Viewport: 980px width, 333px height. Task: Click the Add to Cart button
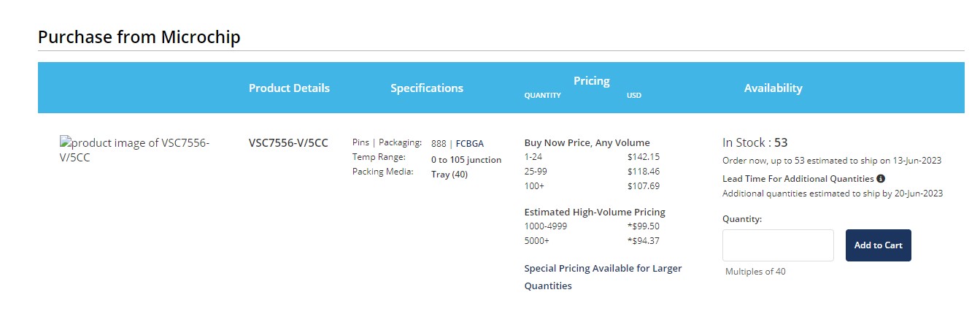(878, 245)
